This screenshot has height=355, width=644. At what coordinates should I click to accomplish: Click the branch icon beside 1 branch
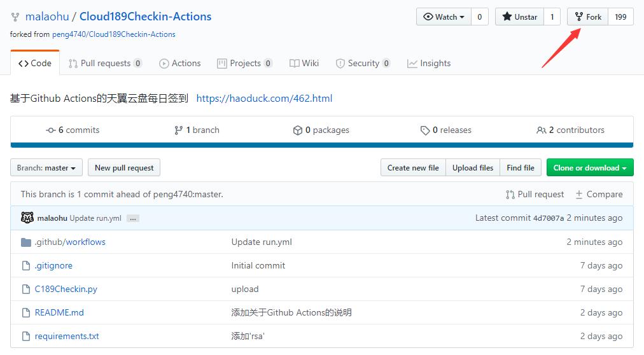[179, 130]
